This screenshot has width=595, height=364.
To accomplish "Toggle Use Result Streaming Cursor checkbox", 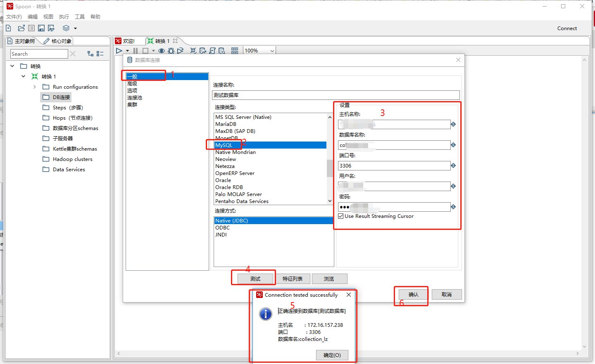I will 341,216.
